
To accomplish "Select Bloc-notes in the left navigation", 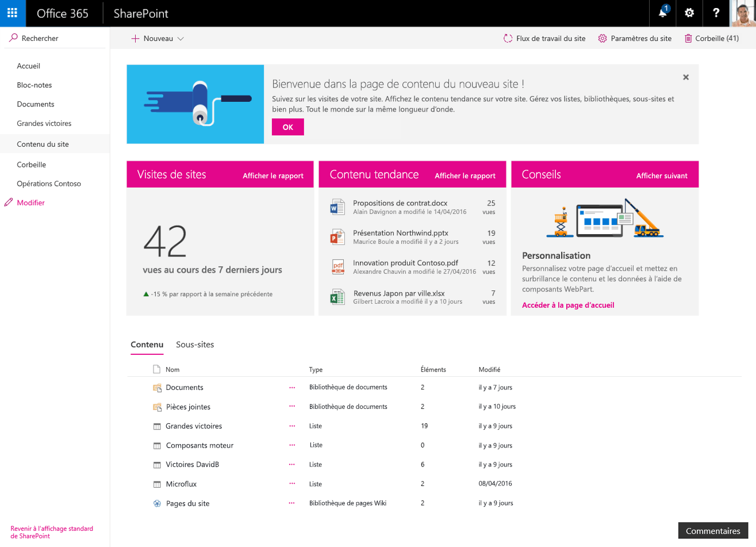I will [34, 85].
